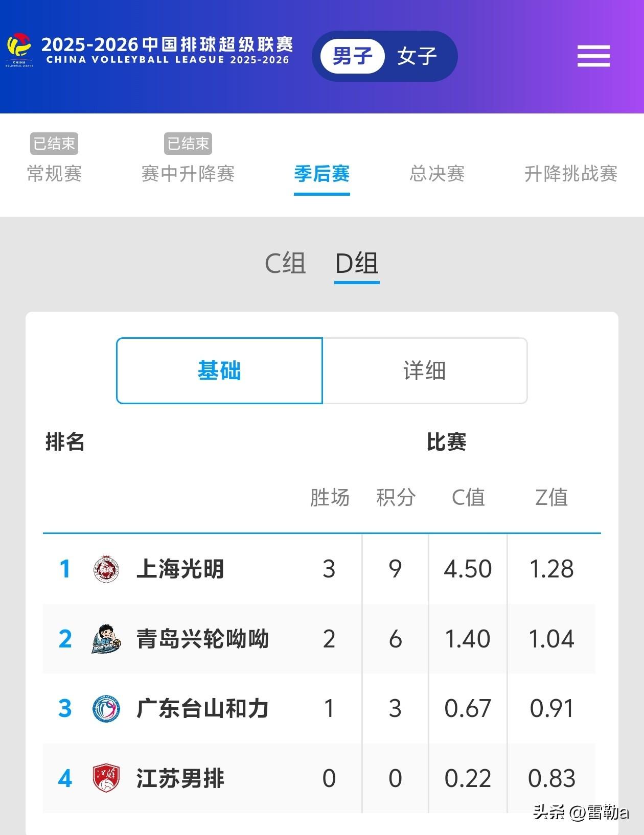
Task: Select the D组 group tab
Action: (x=357, y=264)
